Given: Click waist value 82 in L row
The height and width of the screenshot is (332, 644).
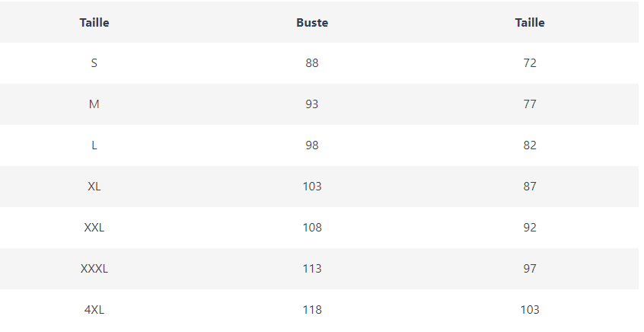Looking at the screenshot, I should coord(530,145).
